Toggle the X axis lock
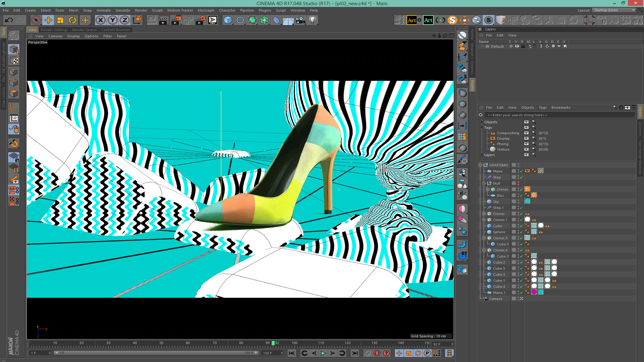 100,20
